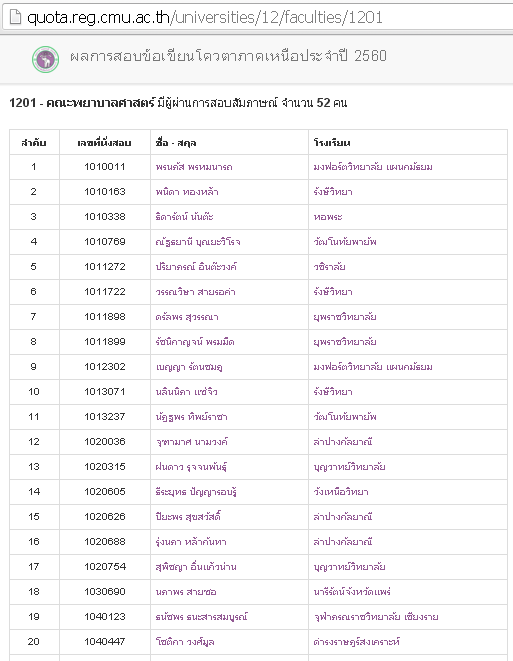
Task: Click the school link หอพระ in row 3
Action: click(328, 217)
